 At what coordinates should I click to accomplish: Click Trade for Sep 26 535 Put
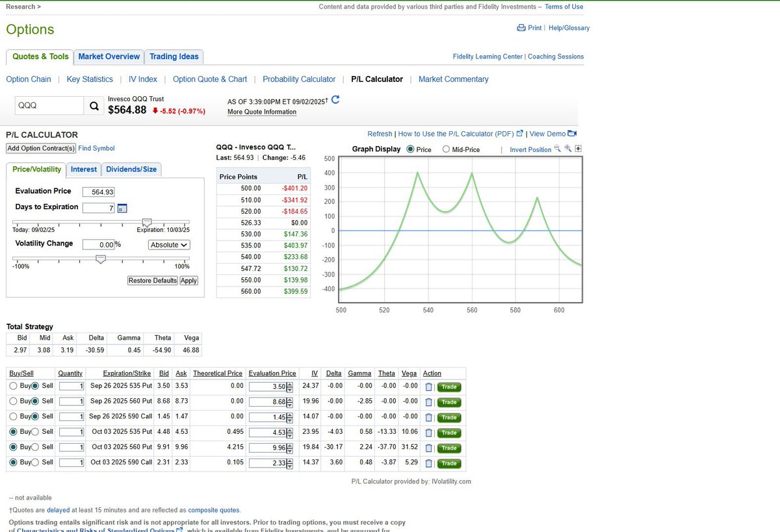pos(449,387)
